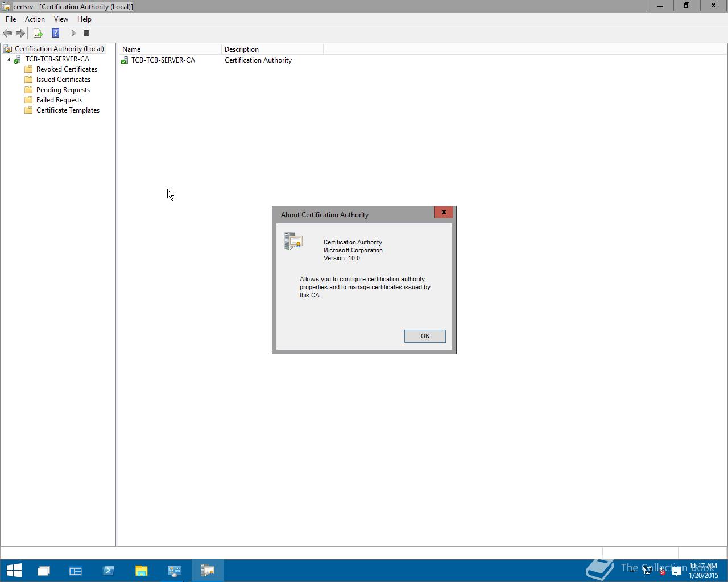Click the Failed Requests folder icon
This screenshot has width=728, height=582.
pos(28,100)
